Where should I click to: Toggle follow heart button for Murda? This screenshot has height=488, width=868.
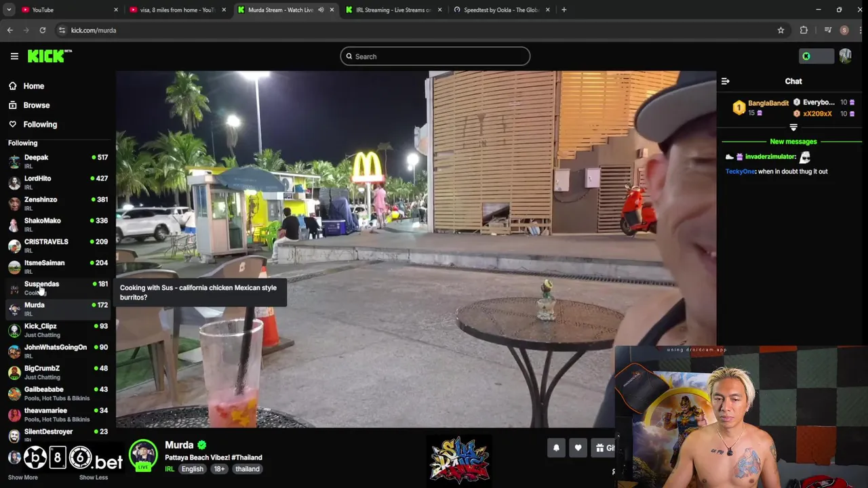click(578, 447)
